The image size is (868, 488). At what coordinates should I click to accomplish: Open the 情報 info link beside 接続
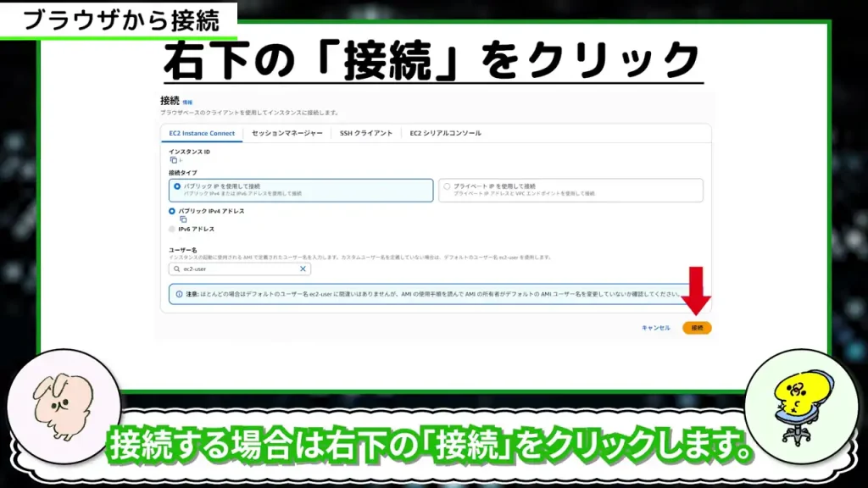point(187,103)
